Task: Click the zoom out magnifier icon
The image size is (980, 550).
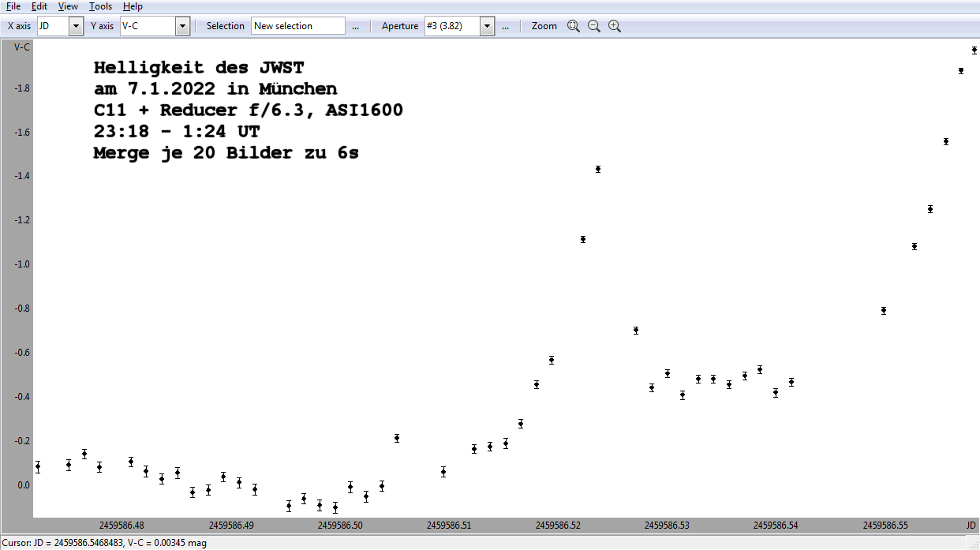Action: 594,26
